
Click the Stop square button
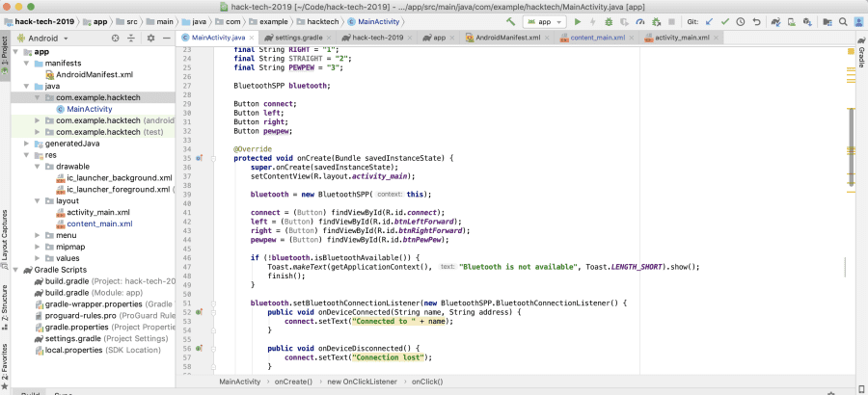(x=671, y=22)
